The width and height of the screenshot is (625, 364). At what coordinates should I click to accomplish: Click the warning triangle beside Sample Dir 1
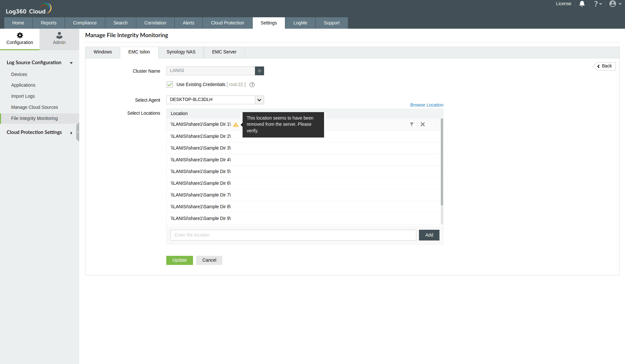[236, 124]
